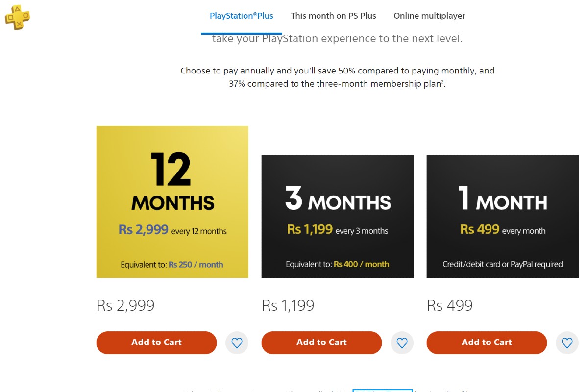Click the Rs 1,199 price below the 3-month card
The image size is (588, 392).
click(288, 306)
